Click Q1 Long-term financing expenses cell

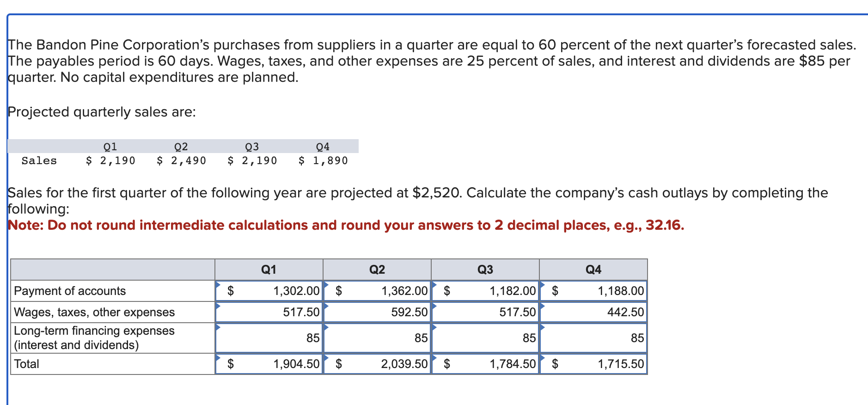[x=269, y=338]
